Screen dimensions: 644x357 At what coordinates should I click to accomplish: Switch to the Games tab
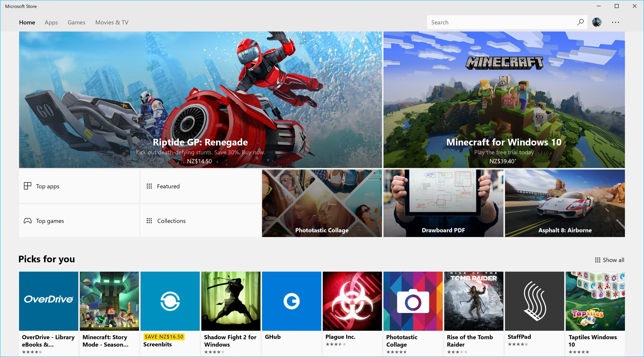pos(76,23)
